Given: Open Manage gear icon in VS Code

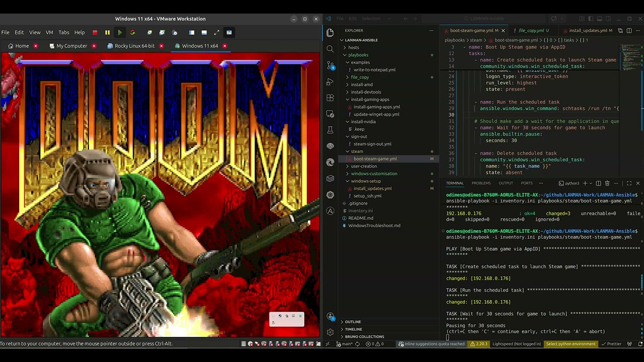Looking at the screenshot, I should (330, 332).
